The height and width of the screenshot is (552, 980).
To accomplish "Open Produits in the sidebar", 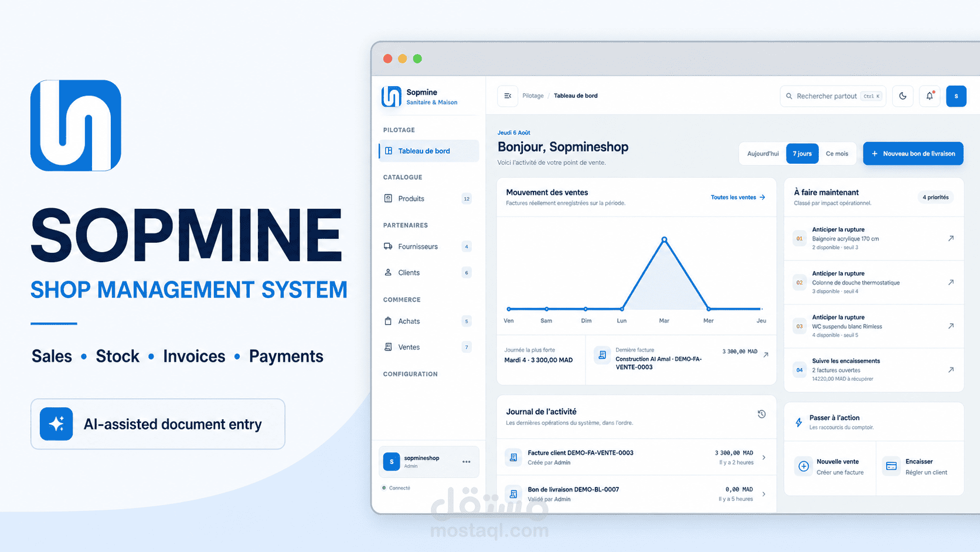I will pyautogui.click(x=429, y=198).
